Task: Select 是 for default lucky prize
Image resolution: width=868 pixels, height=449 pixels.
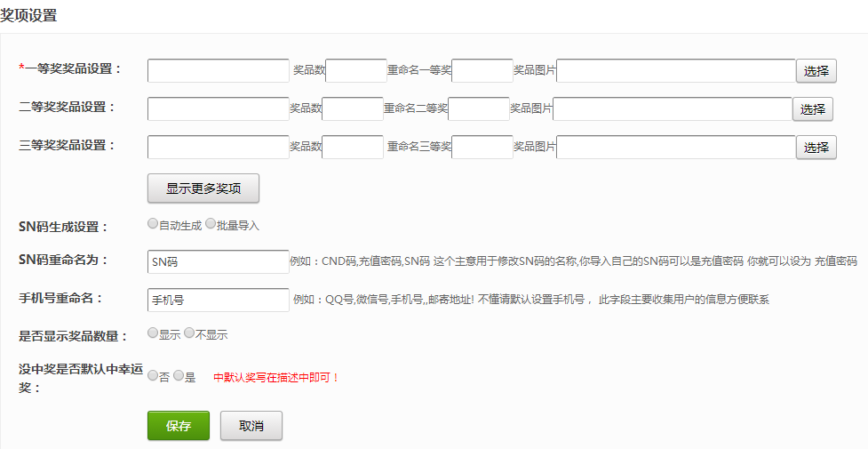Action: [179, 376]
